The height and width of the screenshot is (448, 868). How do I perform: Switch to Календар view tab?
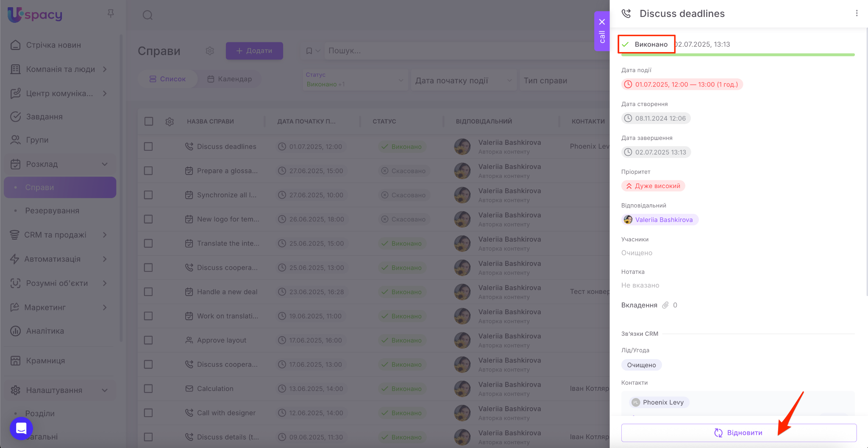coord(230,79)
